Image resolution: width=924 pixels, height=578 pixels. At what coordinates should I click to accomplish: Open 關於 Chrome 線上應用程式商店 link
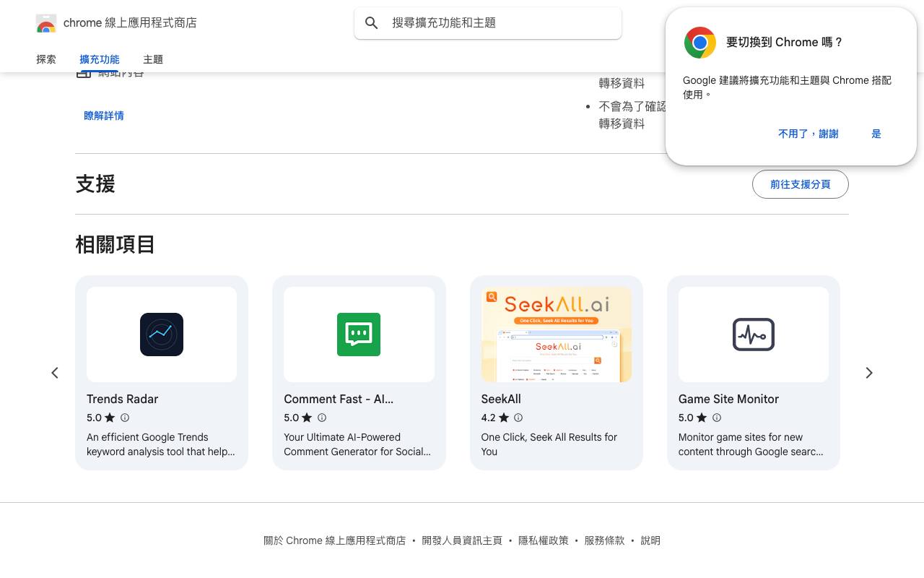click(x=335, y=540)
